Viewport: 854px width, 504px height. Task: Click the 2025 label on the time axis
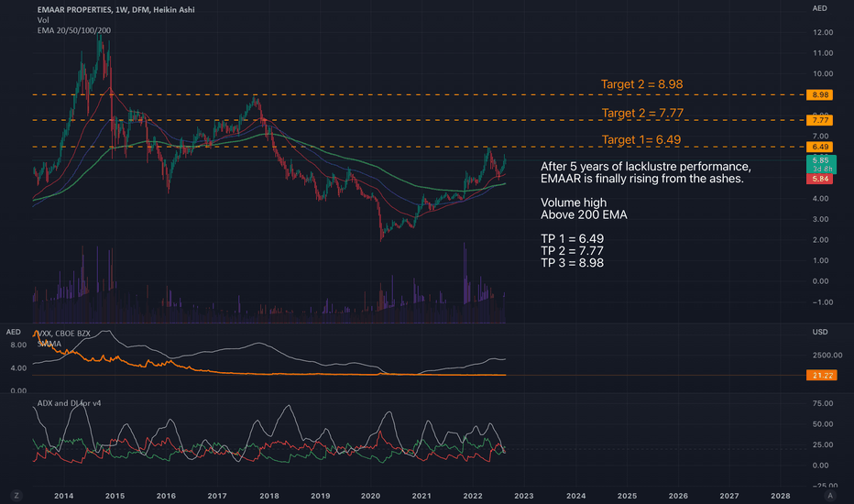point(627,496)
